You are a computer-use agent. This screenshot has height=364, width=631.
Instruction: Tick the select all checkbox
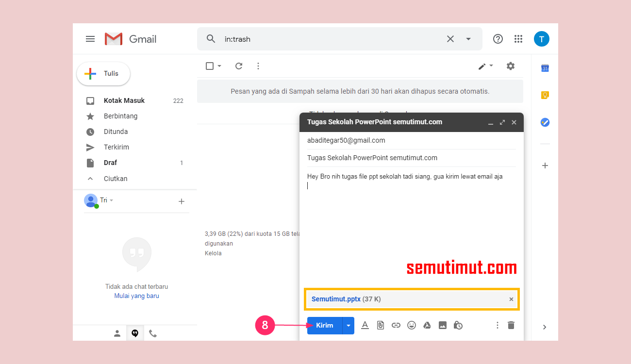pyautogui.click(x=210, y=66)
